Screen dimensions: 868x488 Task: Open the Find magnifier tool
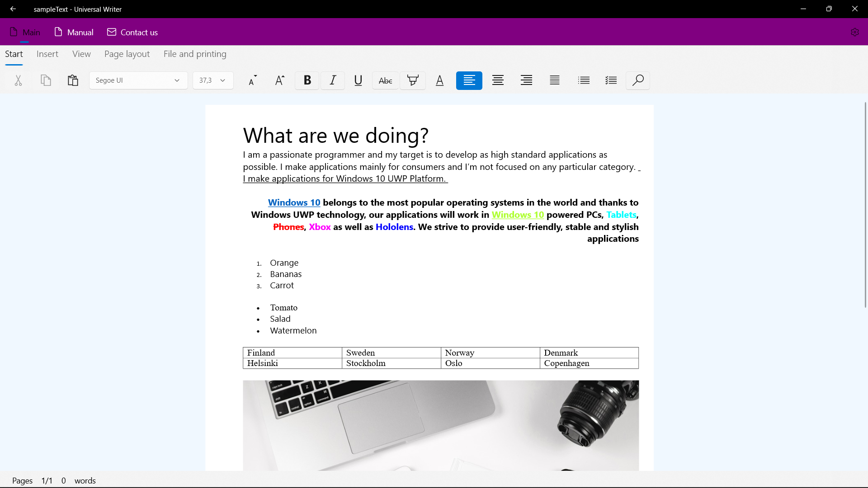(x=637, y=80)
